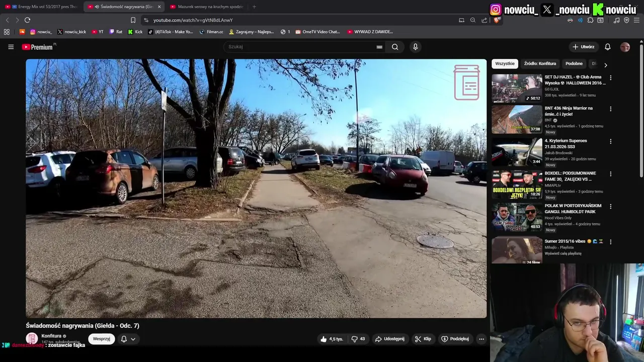Click the YouTube Premium logo

38,47
